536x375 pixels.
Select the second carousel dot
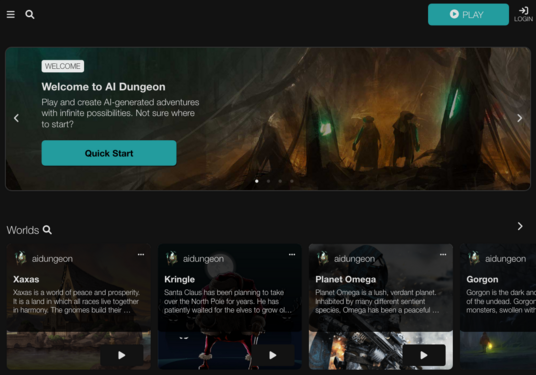tap(268, 181)
